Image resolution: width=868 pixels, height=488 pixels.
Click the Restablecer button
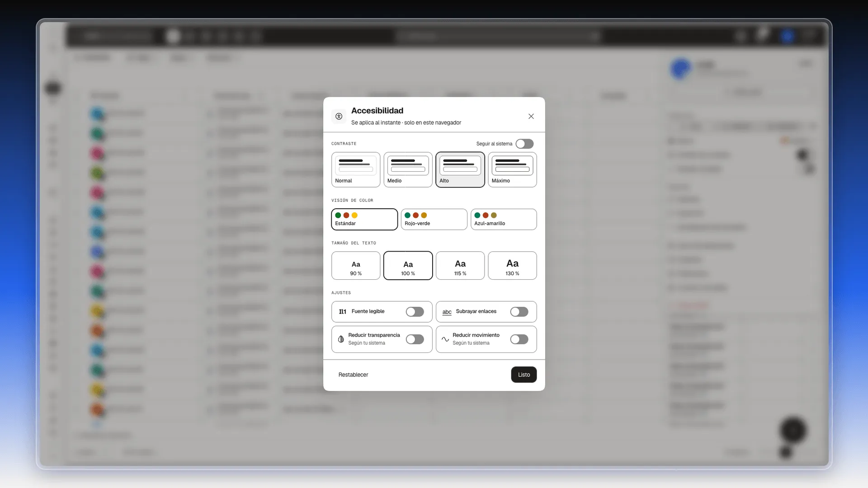click(x=353, y=375)
